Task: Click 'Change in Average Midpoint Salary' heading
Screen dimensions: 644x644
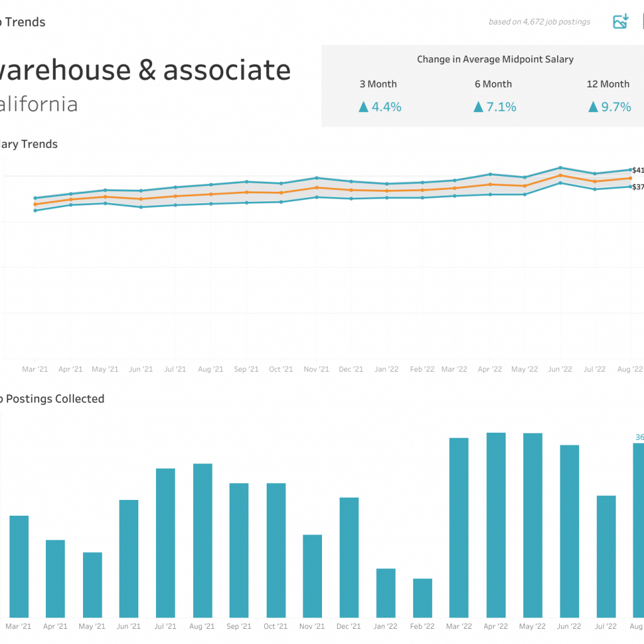Action: [x=496, y=59]
